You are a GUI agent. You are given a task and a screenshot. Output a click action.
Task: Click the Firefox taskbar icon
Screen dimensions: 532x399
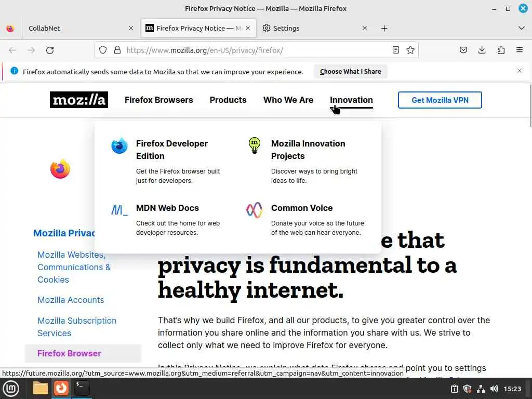(61, 388)
